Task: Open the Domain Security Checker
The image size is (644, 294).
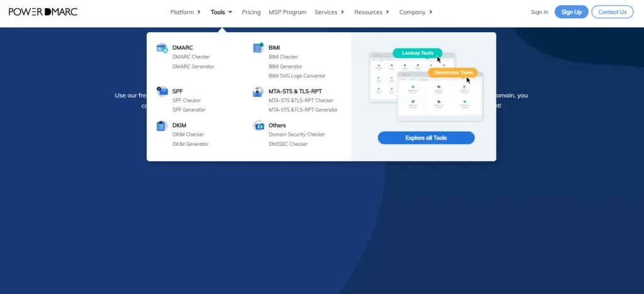Action: click(x=297, y=135)
